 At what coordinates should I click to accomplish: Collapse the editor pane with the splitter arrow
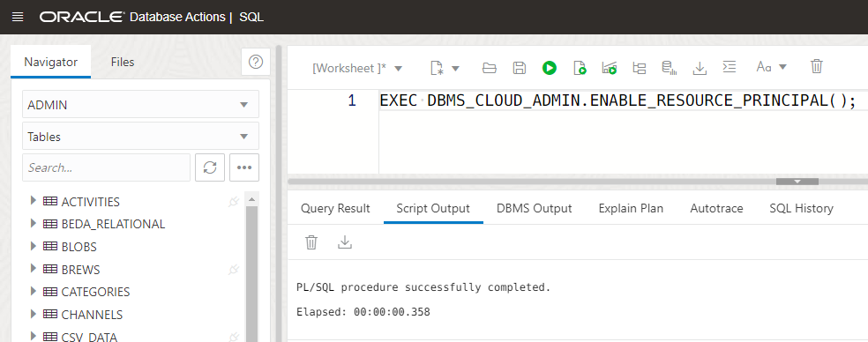pyautogui.click(x=797, y=182)
